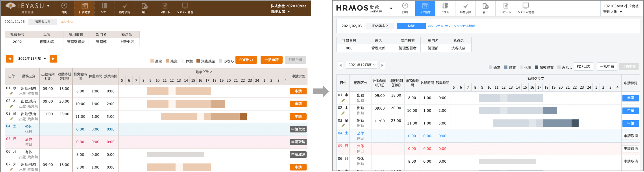The height and width of the screenshot is (172, 644).
Task: Edit 02 木 row pencil icon in HRMOS screen
Action: pos(343,113)
